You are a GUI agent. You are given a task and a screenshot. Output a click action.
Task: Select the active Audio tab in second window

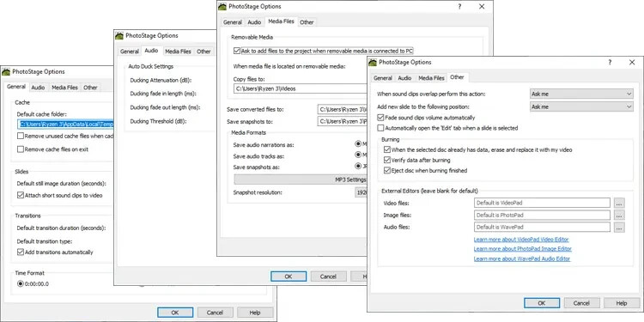click(x=151, y=51)
